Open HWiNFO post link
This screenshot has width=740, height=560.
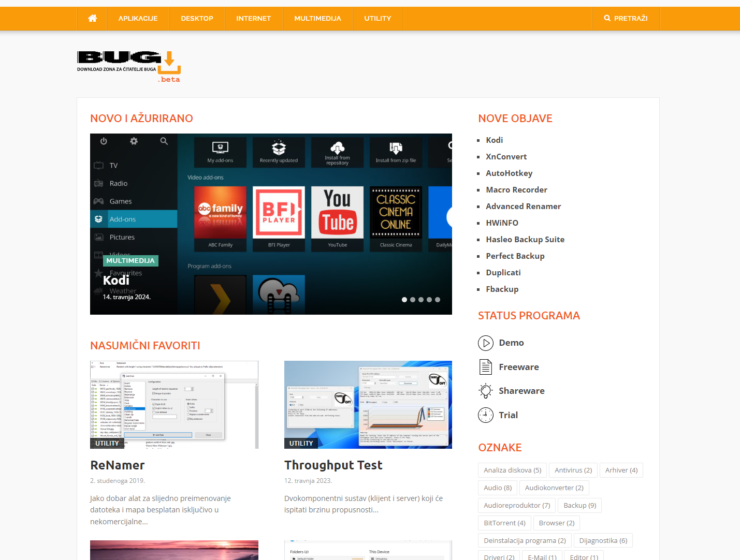pos(502,223)
